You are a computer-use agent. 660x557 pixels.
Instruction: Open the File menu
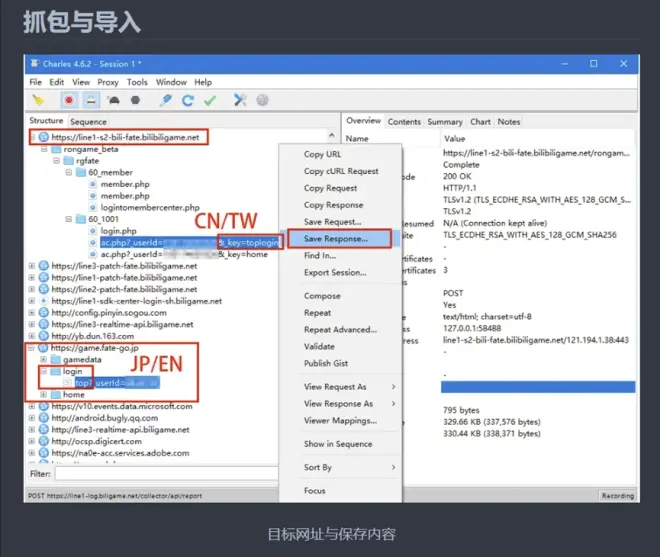(35, 82)
